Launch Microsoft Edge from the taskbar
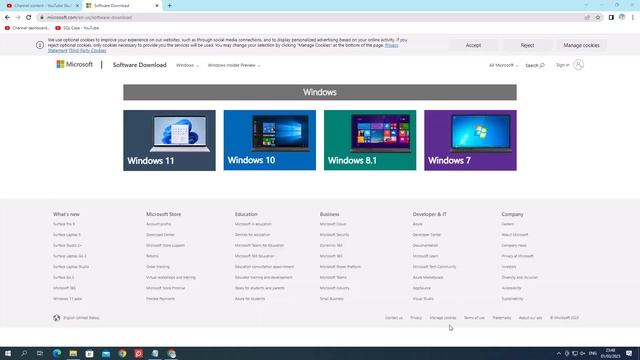 [57, 353]
